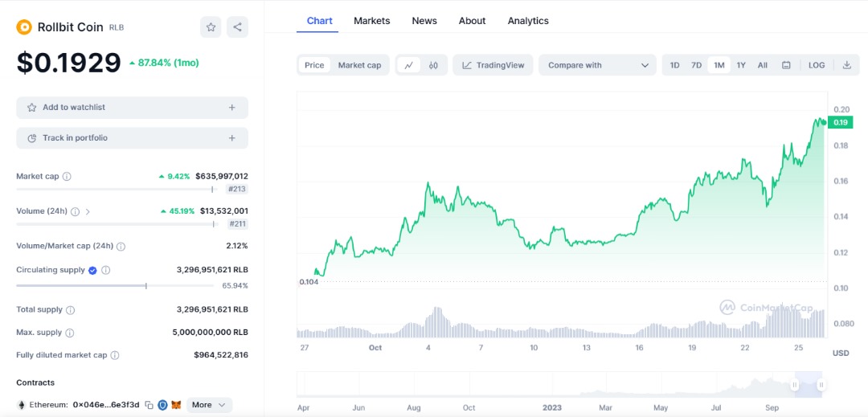Set chart range to 7D
Screen dimensions: 868x417
pos(696,65)
